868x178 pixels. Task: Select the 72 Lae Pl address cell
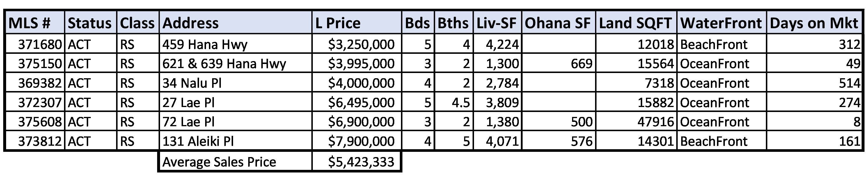pos(188,122)
